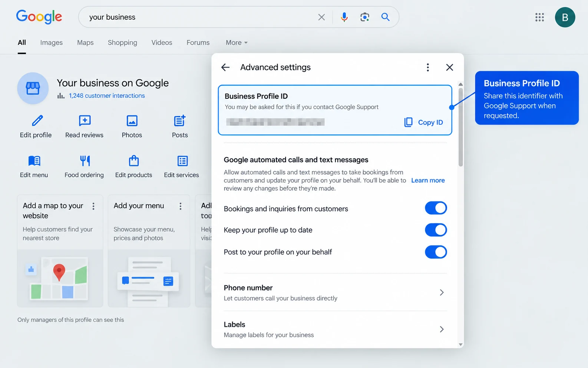Select the All results tab
Image resolution: width=588 pixels, height=368 pixels.
(x=22, y=43)
